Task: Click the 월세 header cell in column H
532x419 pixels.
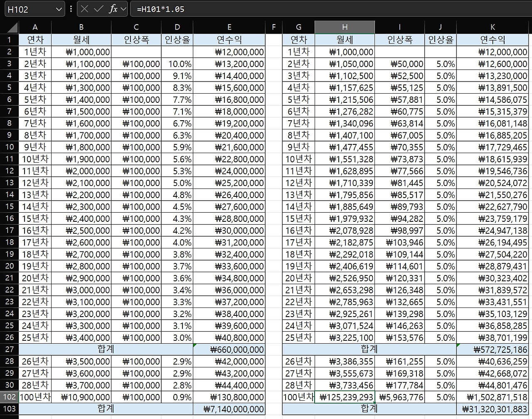Action: click(x=345, y=40)
